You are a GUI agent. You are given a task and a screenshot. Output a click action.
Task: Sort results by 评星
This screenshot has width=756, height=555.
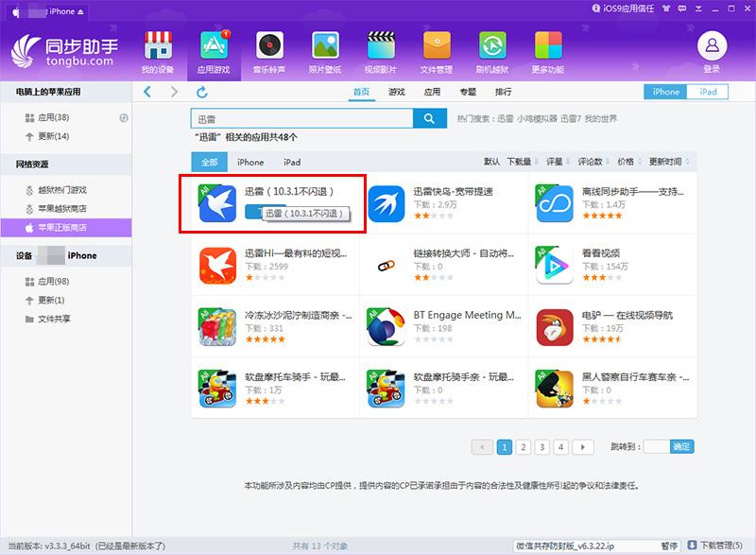point(557,162)
